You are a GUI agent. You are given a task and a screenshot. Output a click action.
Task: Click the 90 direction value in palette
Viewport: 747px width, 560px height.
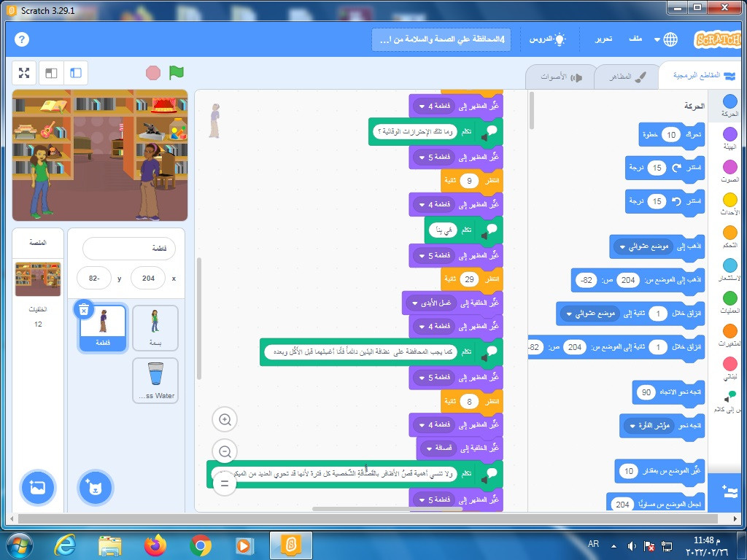click(x=646, y=392)
